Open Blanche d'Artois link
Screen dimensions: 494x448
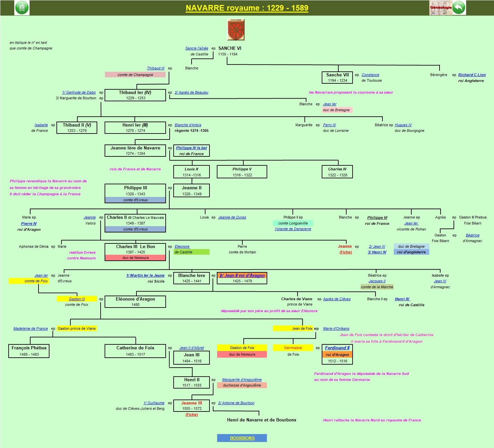188,125
